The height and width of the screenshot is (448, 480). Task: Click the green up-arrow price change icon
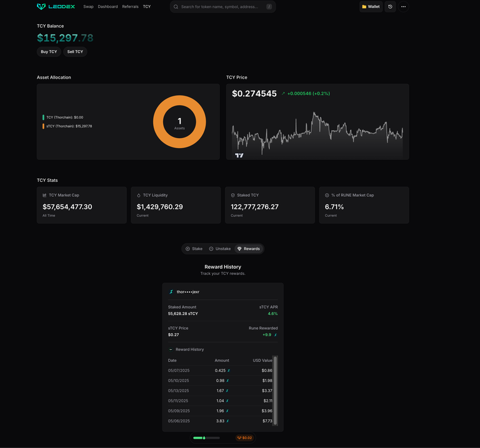283,94
